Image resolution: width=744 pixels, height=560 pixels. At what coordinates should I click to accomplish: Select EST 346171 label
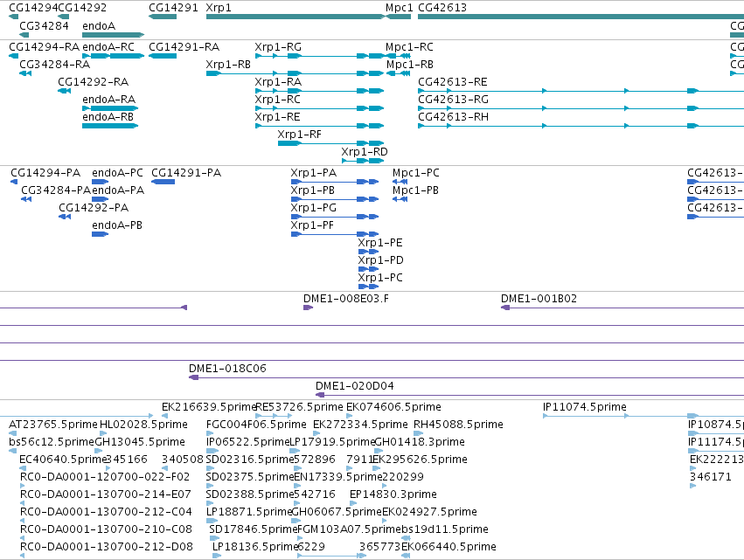tap(710, 477)
